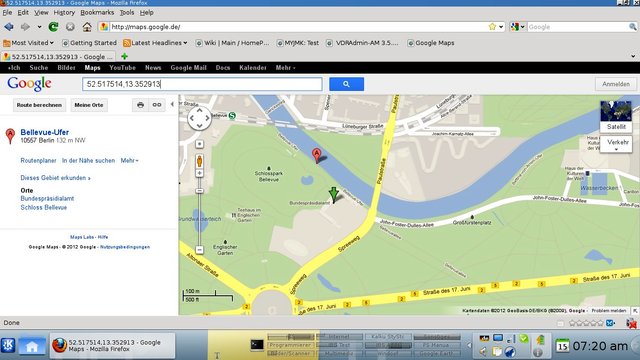
Task: Click the bookmark star in the URL bar
Action: pos(492,27)
